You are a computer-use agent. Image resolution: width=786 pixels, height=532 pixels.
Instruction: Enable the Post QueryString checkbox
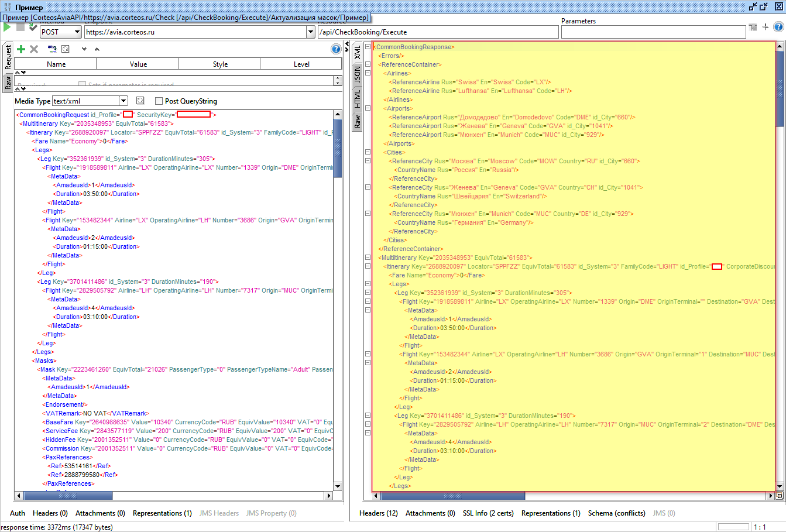[x=159, y=101]
